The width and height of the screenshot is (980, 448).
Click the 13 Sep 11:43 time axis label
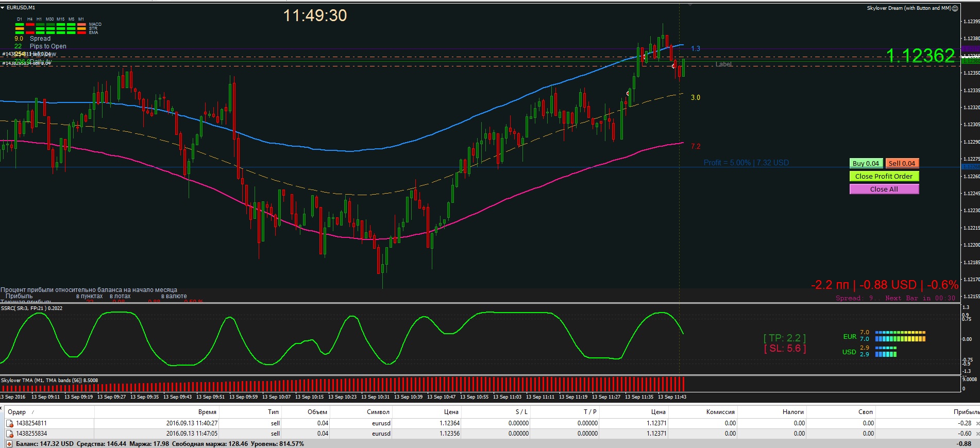[x=672, y=397]
